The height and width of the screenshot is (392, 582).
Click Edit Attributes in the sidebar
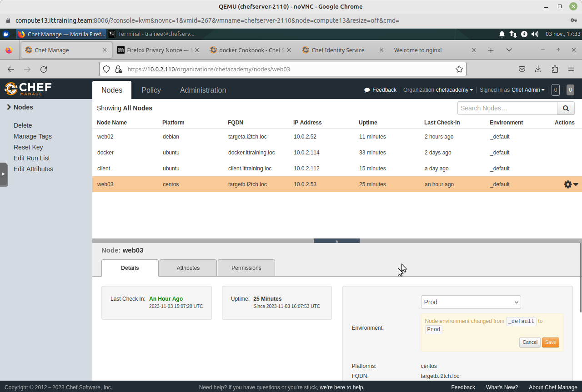[33, 169]
